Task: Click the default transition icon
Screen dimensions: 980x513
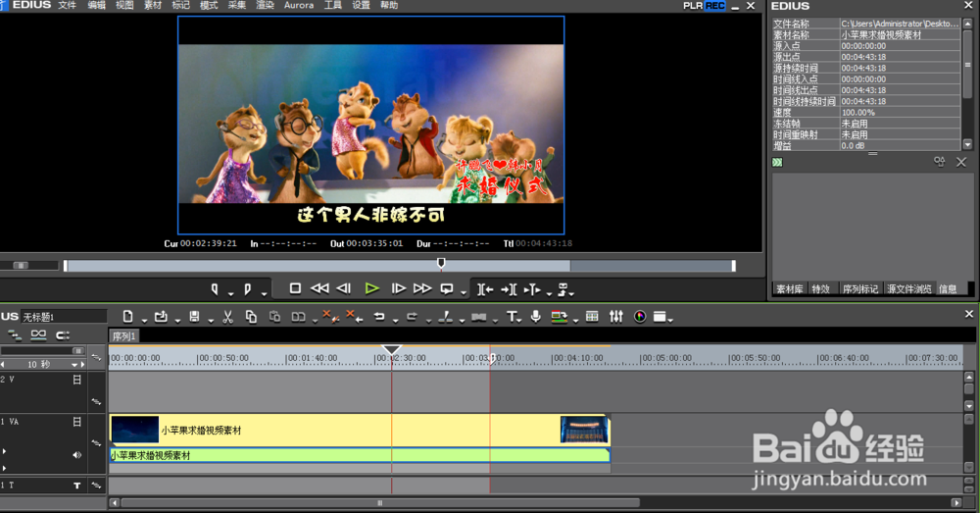Action: click(x=479, y=317)
